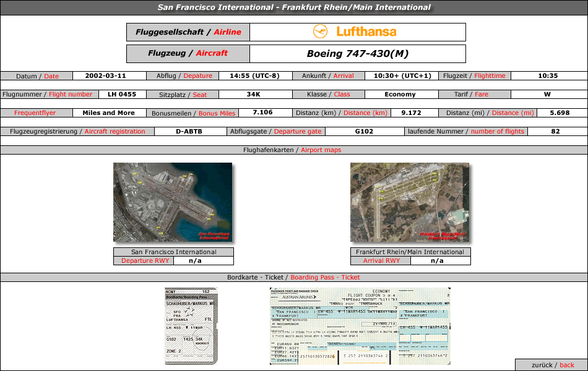Click the Tarif / Fare label
Viewport: 588px width, 371px height.
[x=472, y=95]
